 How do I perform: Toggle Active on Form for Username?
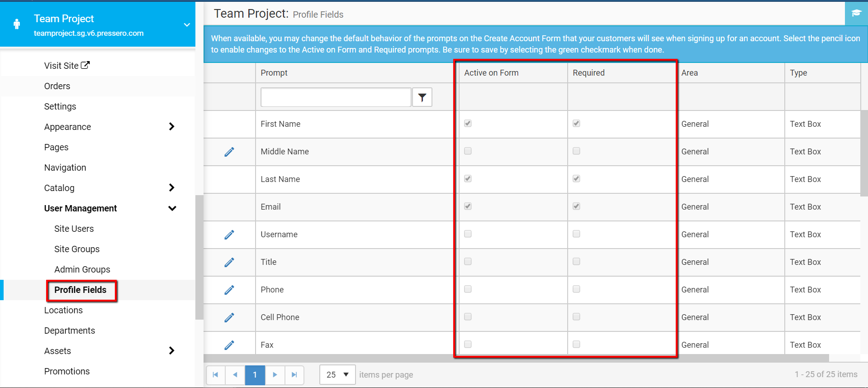[468, 234]
